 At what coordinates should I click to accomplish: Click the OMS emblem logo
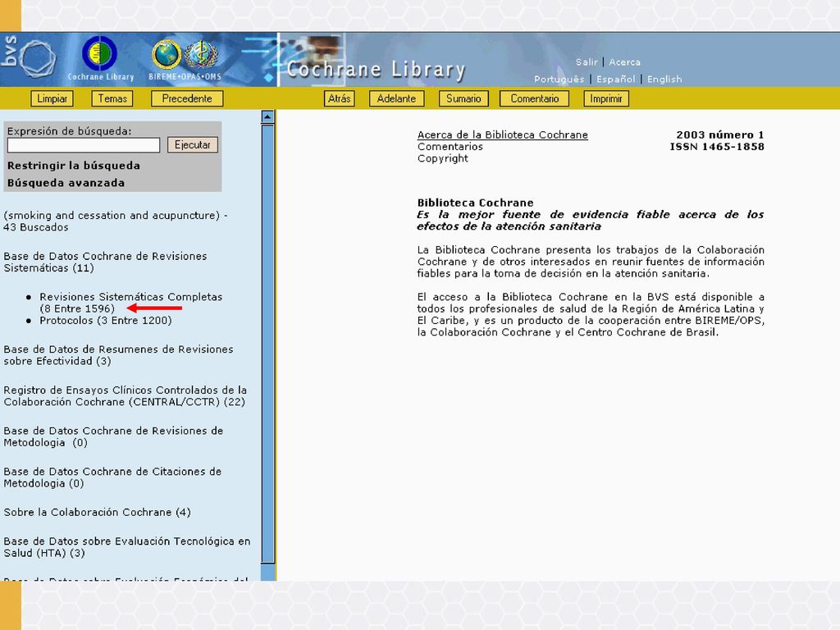point(202,54)
